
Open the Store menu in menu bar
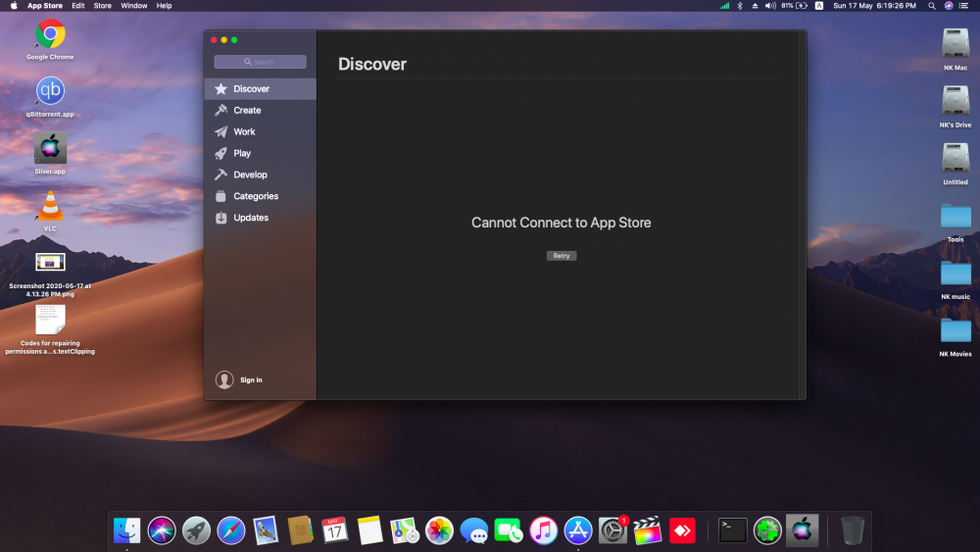point(102,6)
